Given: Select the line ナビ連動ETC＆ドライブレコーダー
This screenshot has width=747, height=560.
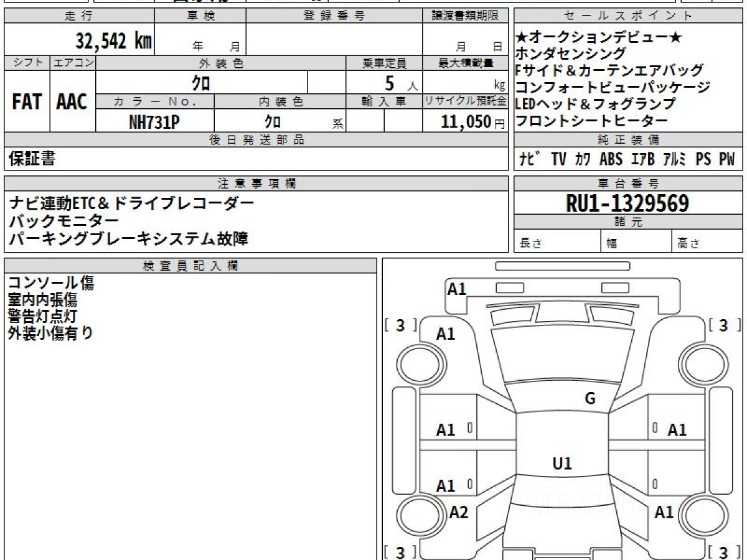Looking at the screenshot, I should 132,203.
